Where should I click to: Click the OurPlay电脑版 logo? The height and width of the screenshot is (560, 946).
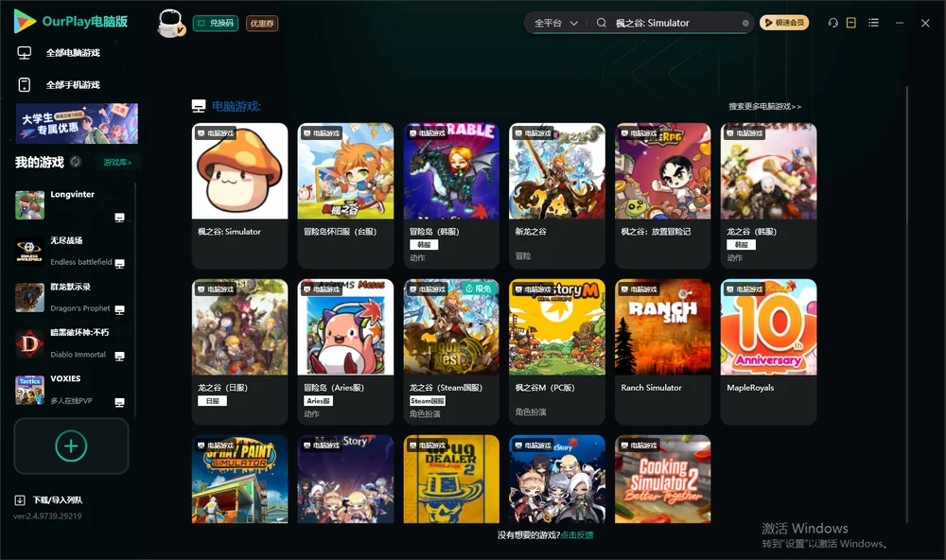(x=71, y=22)
